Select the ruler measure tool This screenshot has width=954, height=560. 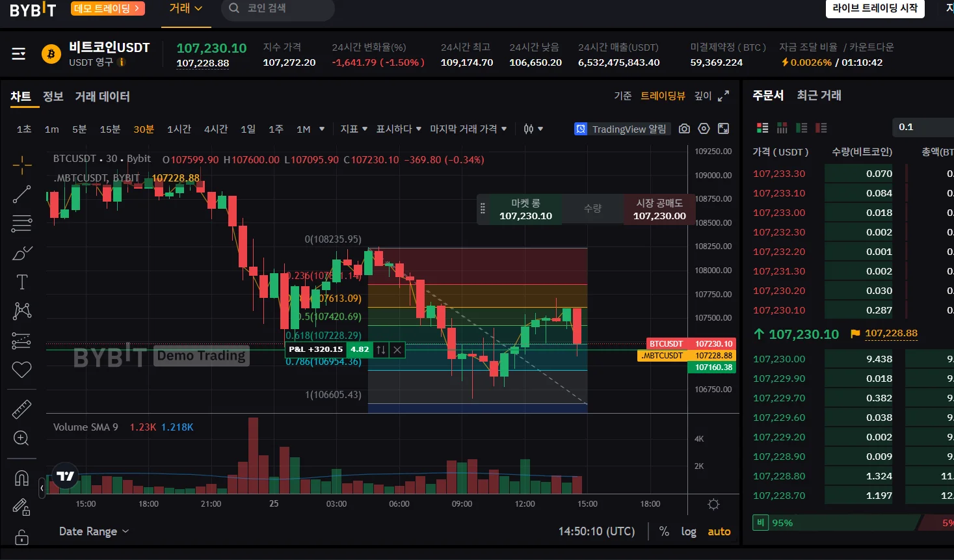coord(21,409)
